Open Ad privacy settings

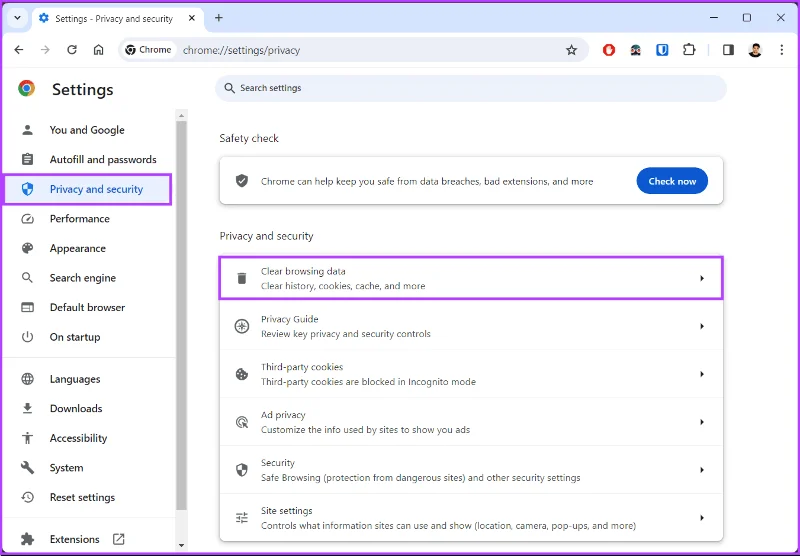pyautogui.click(x=471, y=422)
